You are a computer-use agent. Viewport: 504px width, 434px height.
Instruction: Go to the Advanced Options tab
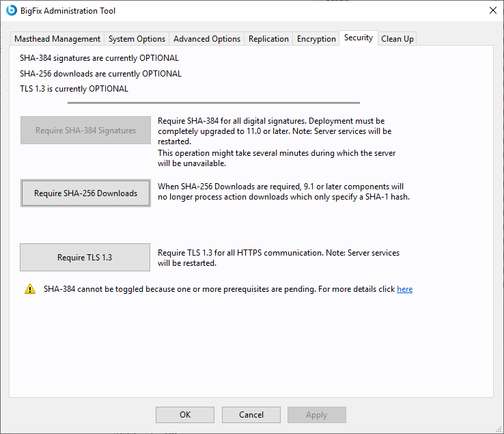click(x=207, y=39)
